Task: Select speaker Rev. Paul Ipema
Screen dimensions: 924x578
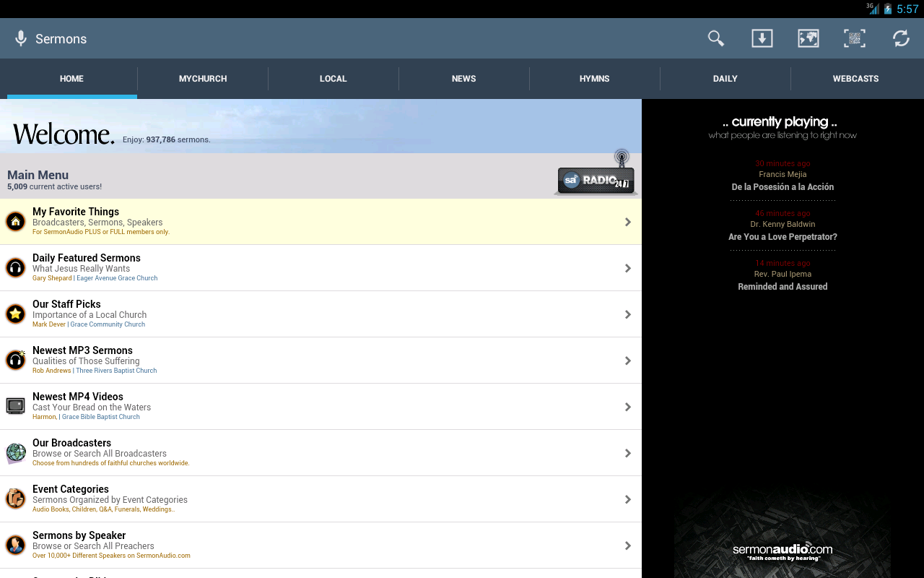Action: (783, 274)
